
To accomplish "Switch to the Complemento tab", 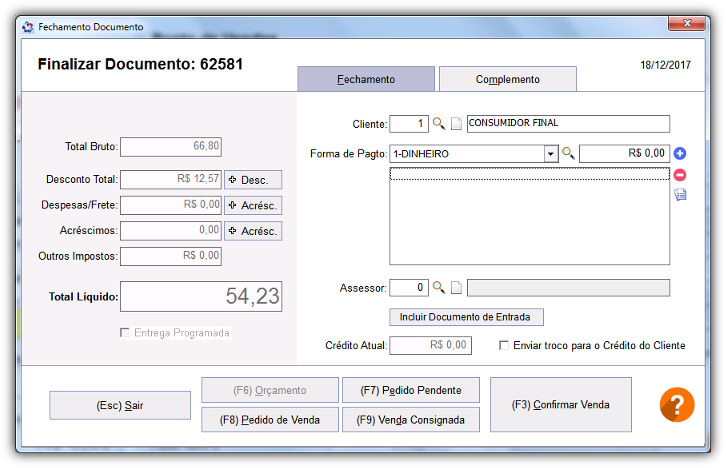I will [x=508, y=79].
